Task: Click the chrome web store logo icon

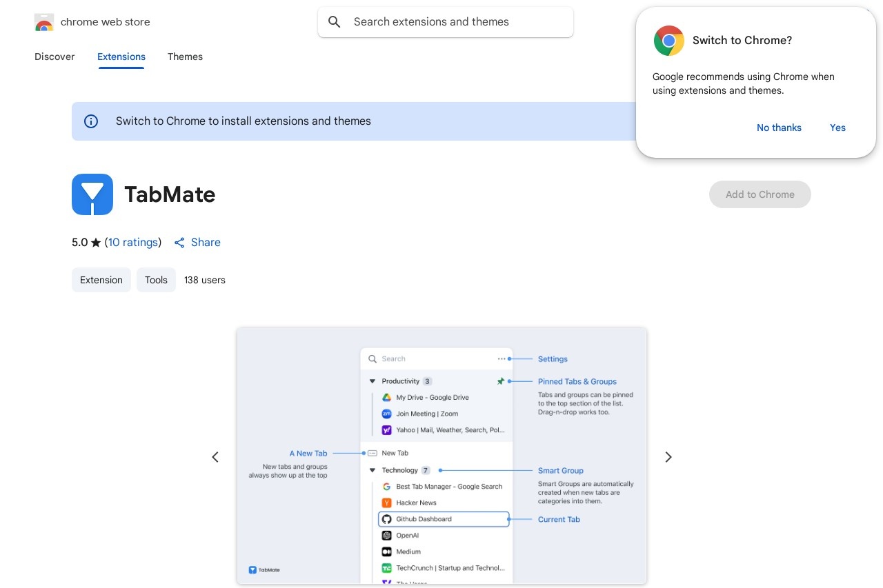Action: click(44, 22)
